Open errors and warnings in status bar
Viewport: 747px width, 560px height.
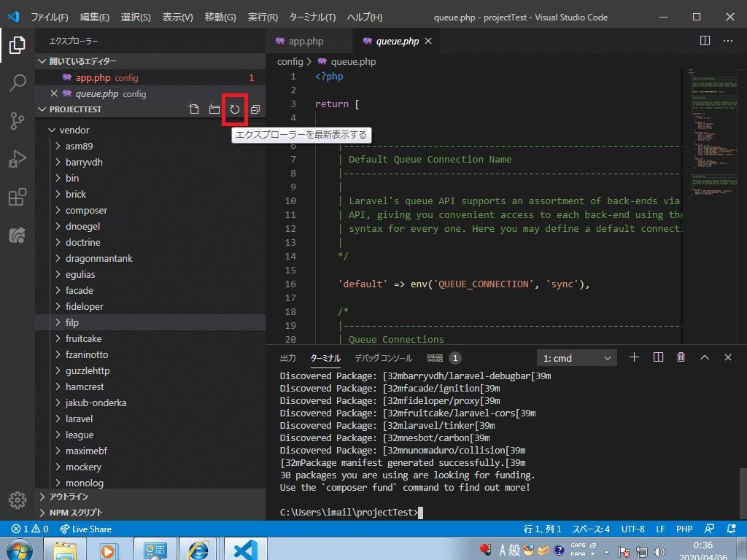click(30, 529)
